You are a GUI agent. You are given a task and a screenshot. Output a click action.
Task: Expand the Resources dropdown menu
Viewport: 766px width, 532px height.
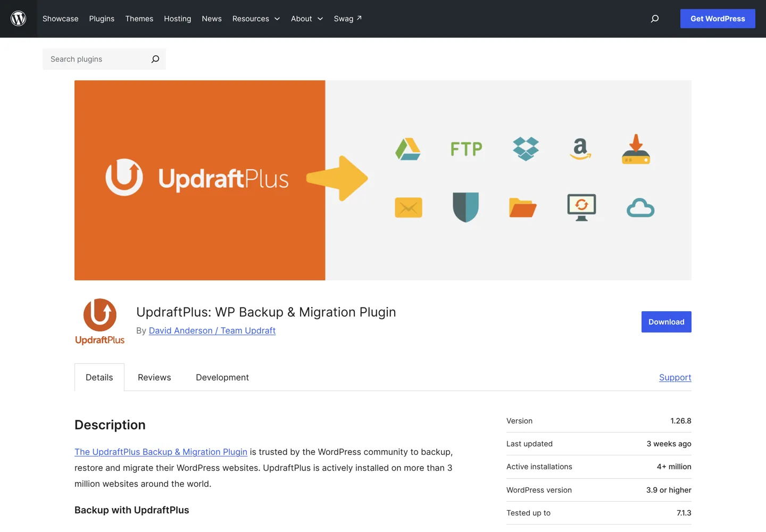(x=256, y=19)
